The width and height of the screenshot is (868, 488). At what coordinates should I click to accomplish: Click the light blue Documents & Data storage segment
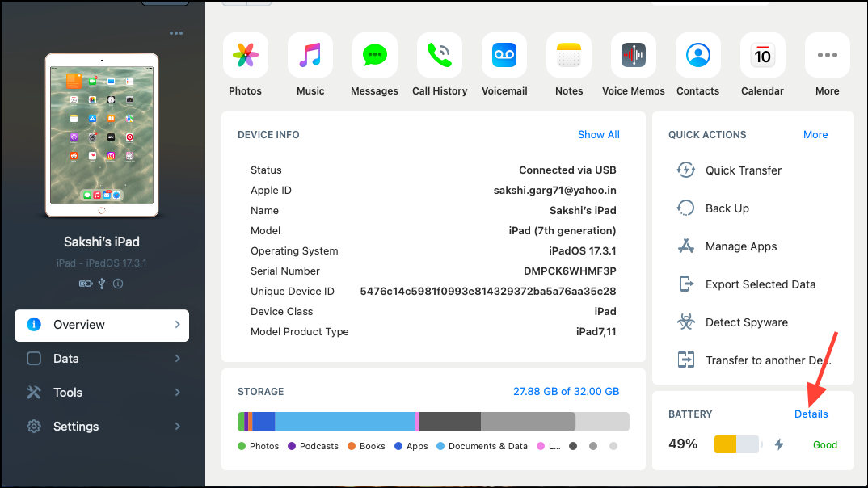tap(345, 422)
